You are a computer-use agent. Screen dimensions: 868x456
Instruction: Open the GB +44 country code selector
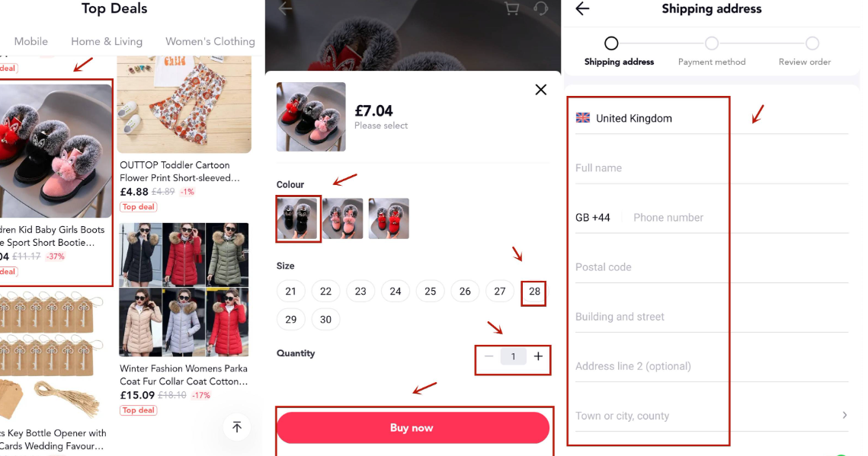click(x=593, y=218)
